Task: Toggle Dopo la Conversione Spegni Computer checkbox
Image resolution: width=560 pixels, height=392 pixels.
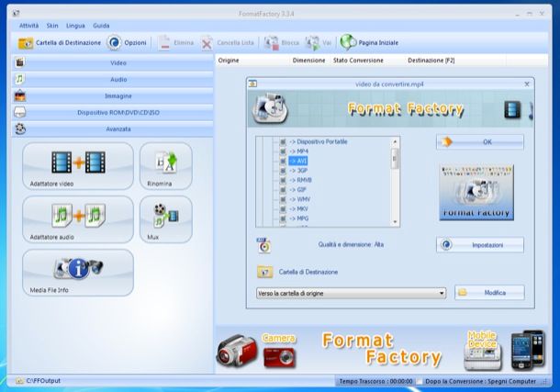Action: tap(420, 381)
